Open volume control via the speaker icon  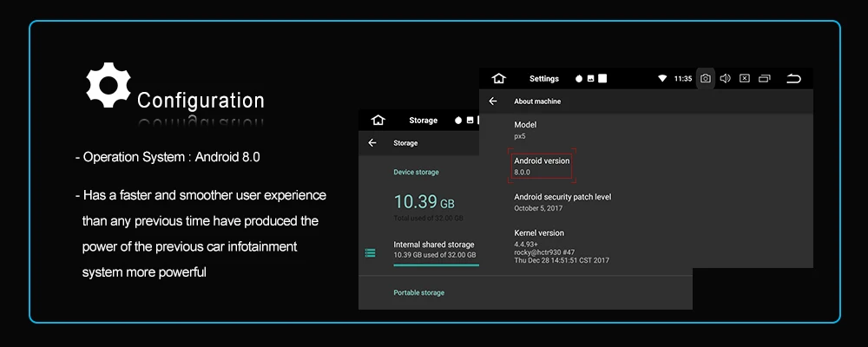(x=725, y=79)
